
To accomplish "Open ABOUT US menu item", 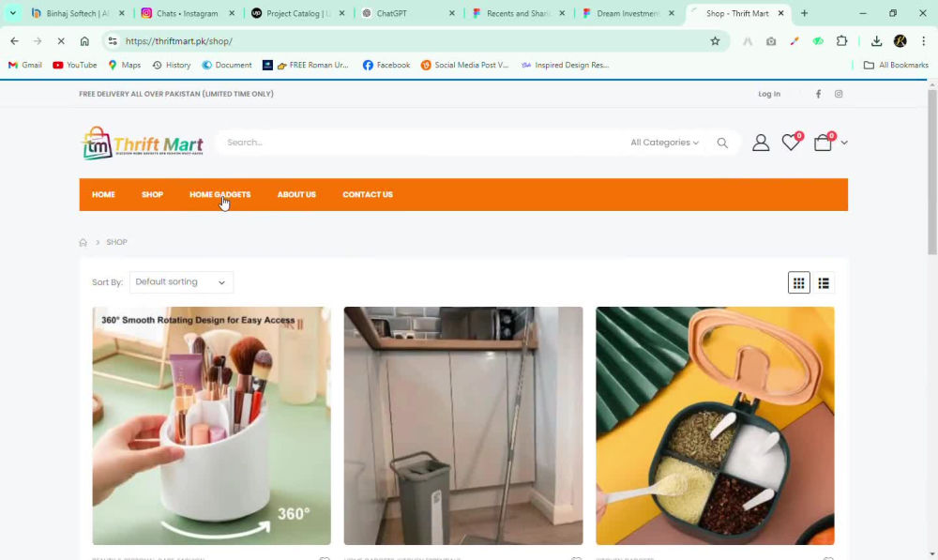I will (x=296, y=194).
